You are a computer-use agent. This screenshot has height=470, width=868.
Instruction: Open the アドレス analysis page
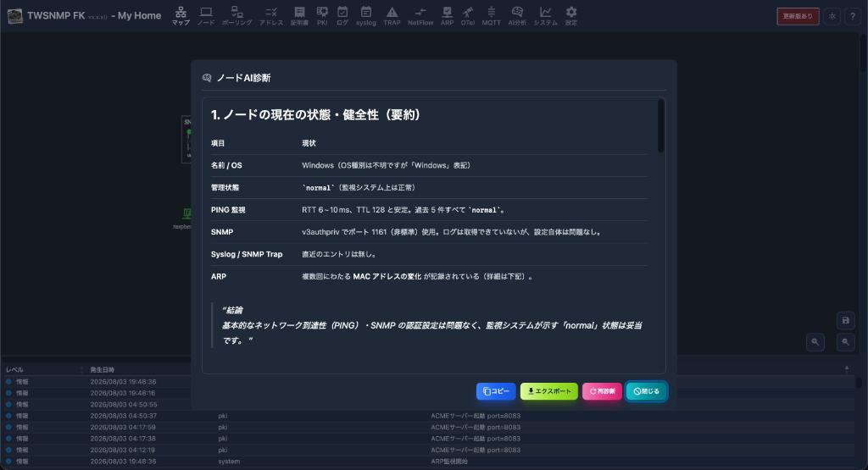tap(271, 15)
